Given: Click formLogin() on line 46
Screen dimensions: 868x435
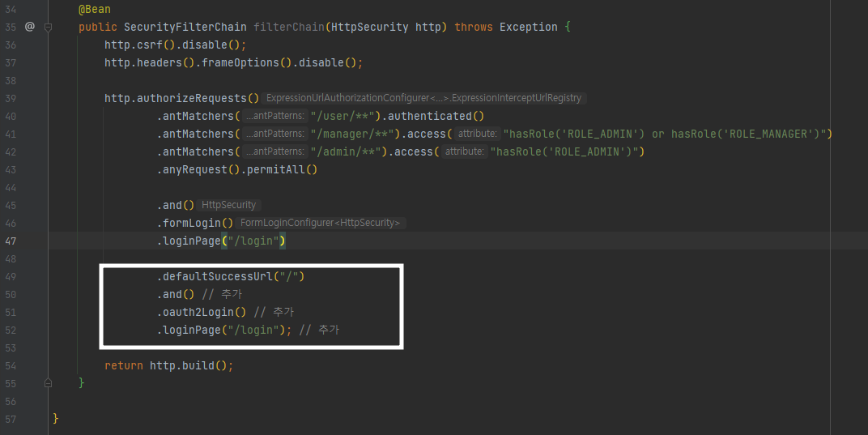Looking at the screenshot, I should click(x=198, y=223).
